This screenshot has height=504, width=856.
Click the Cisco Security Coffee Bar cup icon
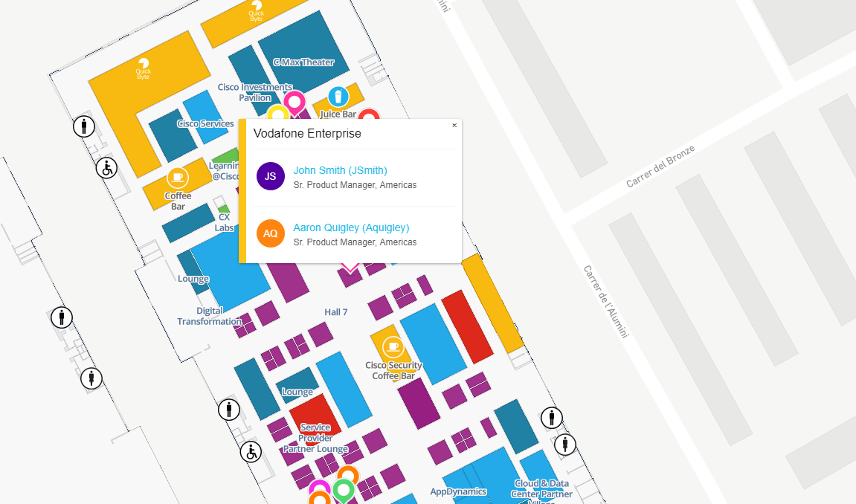[x=393, y=346]
